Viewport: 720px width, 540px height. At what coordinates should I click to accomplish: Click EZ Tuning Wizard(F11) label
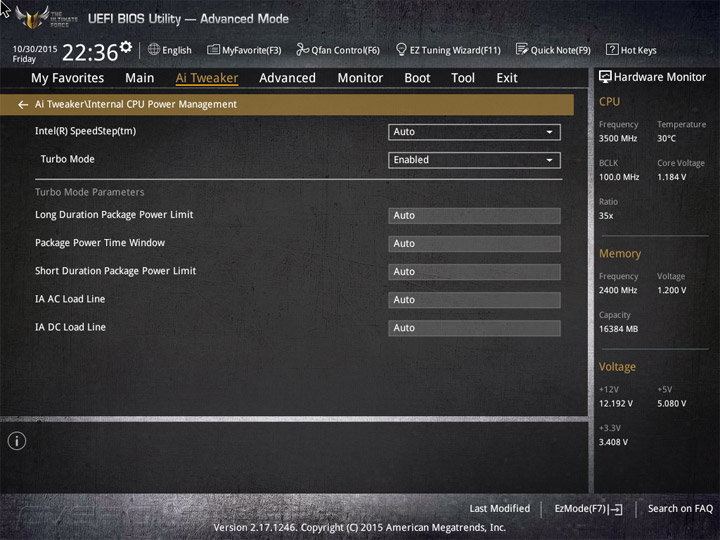pos(455,50)
